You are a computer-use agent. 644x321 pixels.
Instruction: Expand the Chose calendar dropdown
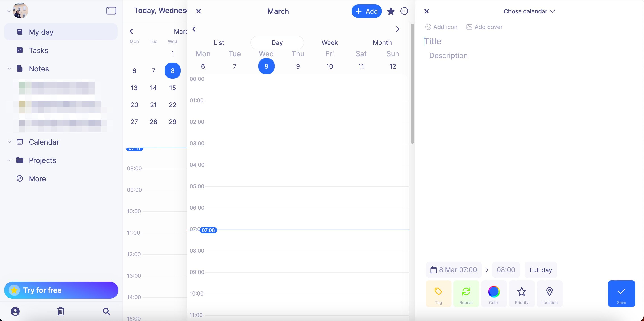(x=529, y=11)
